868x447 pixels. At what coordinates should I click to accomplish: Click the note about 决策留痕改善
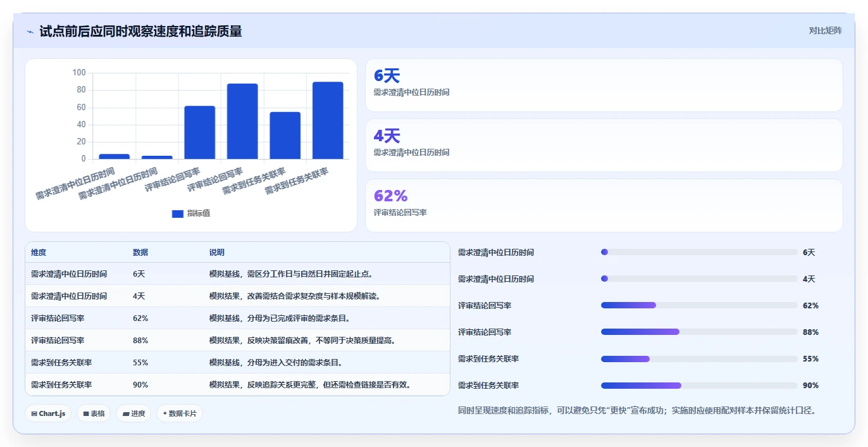(302, 340)
